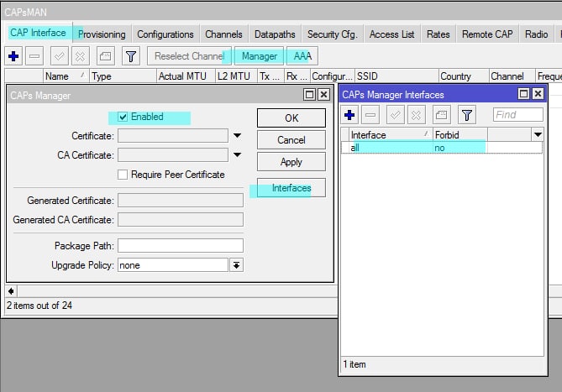This screenshot has height=392, width=562.
Task: Open the Remote CAP tab
Action: click(x=487, y=34)
